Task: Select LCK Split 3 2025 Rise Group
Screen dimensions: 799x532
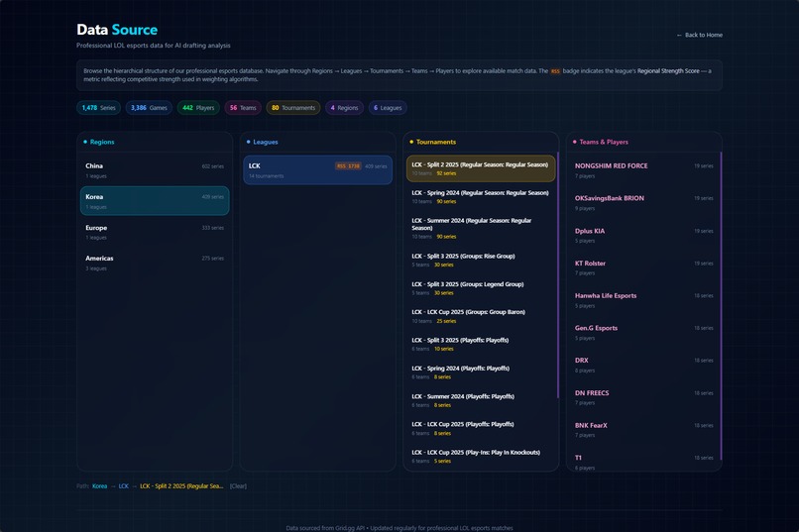Action: point(481,260)
